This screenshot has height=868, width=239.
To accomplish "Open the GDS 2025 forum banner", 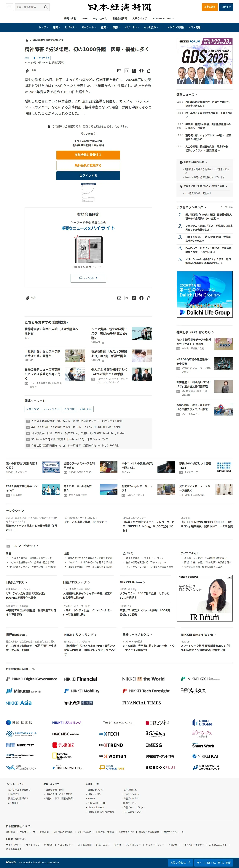I will point(205,61).
